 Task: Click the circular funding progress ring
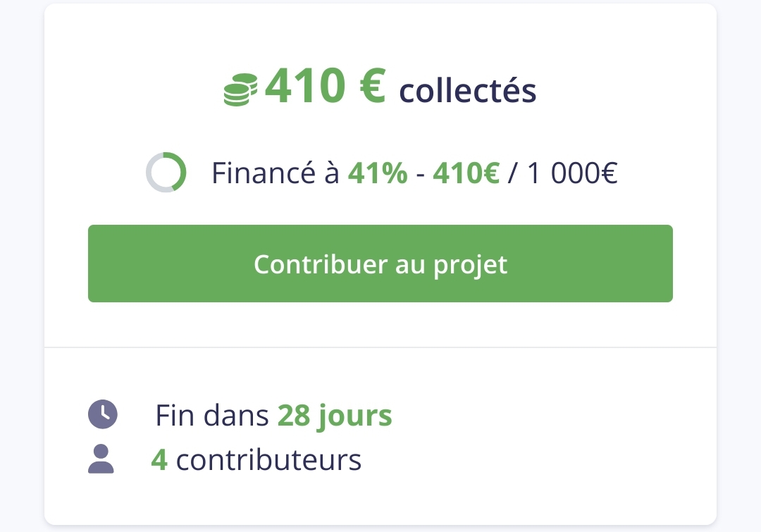(x=166, y=172)
